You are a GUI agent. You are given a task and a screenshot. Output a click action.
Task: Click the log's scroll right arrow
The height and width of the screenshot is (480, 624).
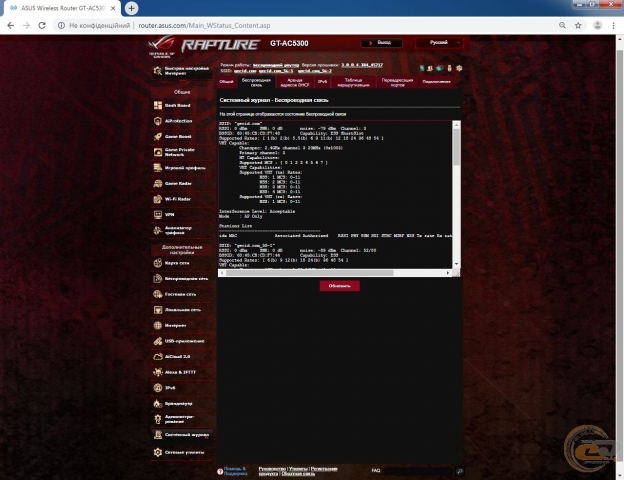448,273
